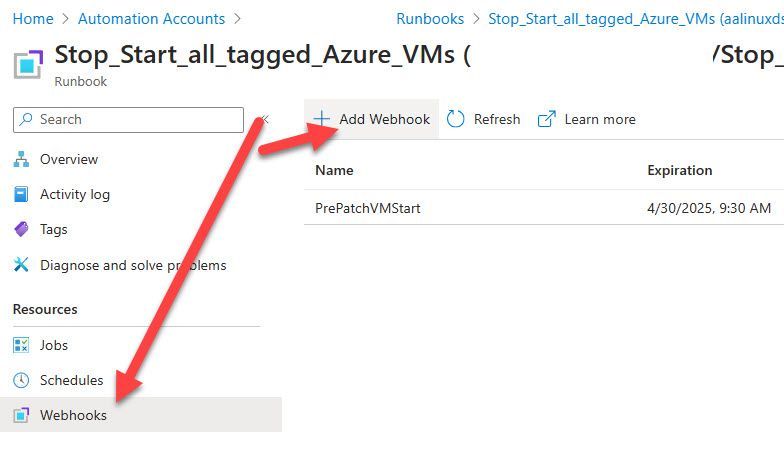
Task: Open the Automation Accounts breadcrumb
Action: (151, 18)
